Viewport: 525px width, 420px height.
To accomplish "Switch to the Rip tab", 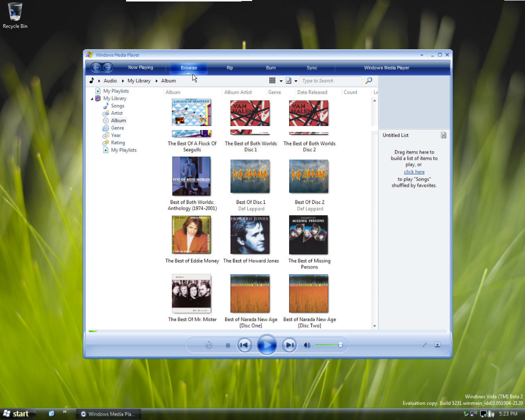I will (230, 68).
